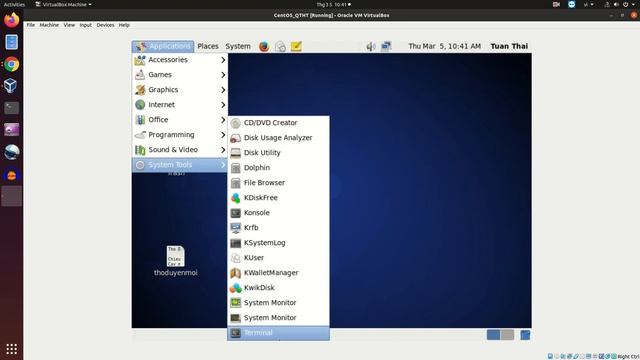Open VirtualBox Devices menu
Screen dimensions: 640x360
pos(105,25)
